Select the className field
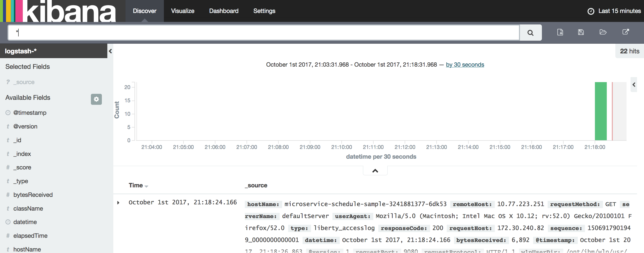 [x=28, y=208]
